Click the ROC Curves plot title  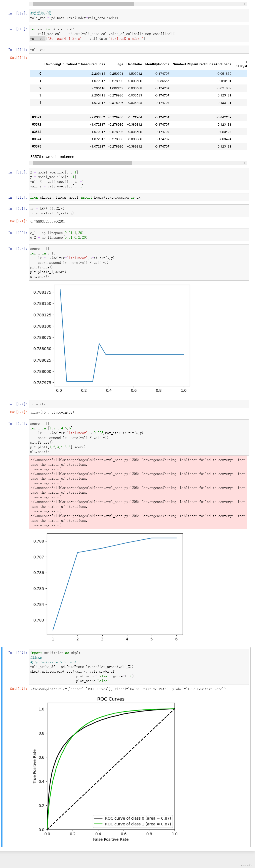(x=111, y=699)
